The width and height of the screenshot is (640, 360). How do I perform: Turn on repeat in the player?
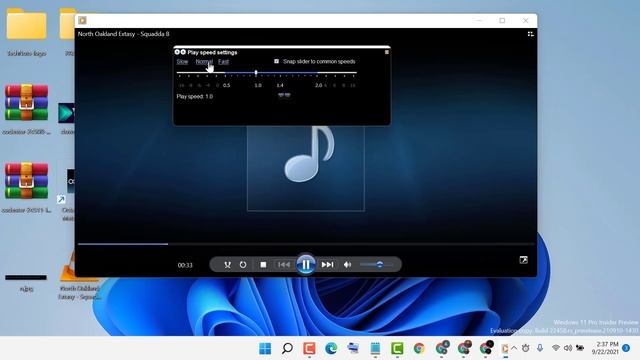pyautogui.click(x=243, y=265)
